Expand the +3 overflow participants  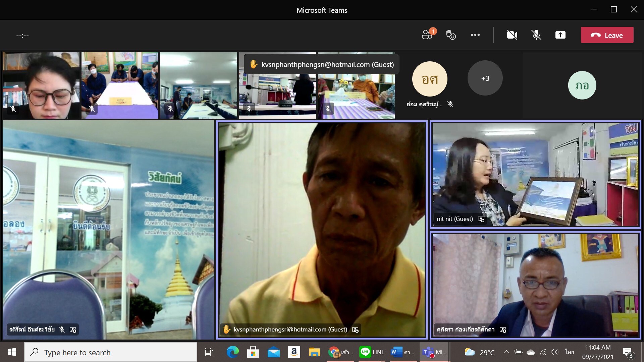click(485, 78)
